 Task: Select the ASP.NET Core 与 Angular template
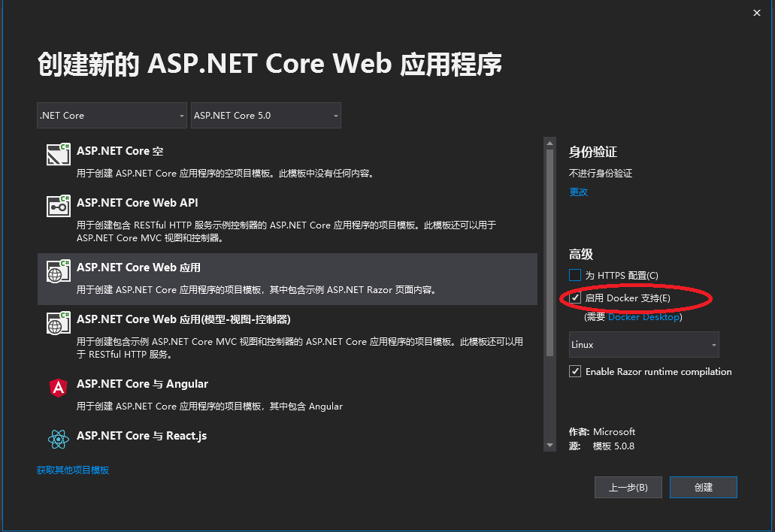click(x=287, y=394)
